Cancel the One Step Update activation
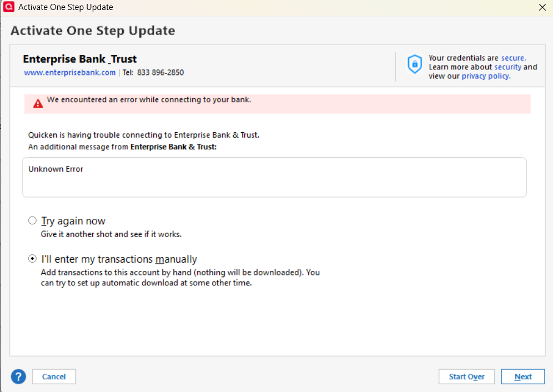 click(54, 376)
